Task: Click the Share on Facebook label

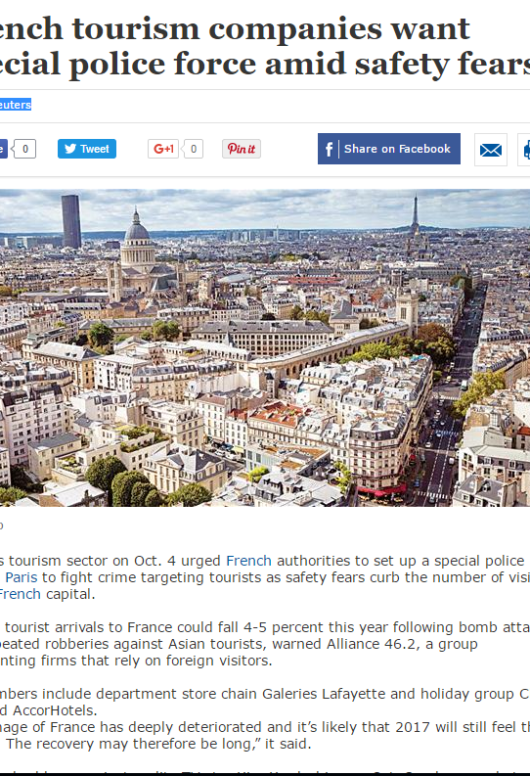Action: click(x=397, y=149)
